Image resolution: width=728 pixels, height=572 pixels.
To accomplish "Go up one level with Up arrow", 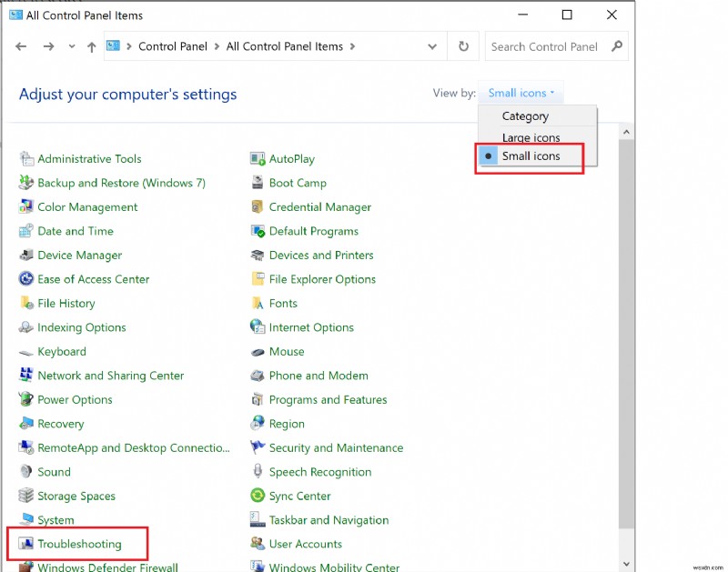I will [92, 47].
